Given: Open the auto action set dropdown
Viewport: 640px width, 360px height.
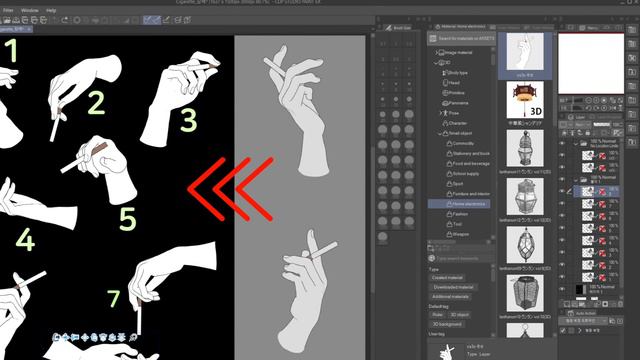Looking at the screenshot, I should click(x=583, y=321).
